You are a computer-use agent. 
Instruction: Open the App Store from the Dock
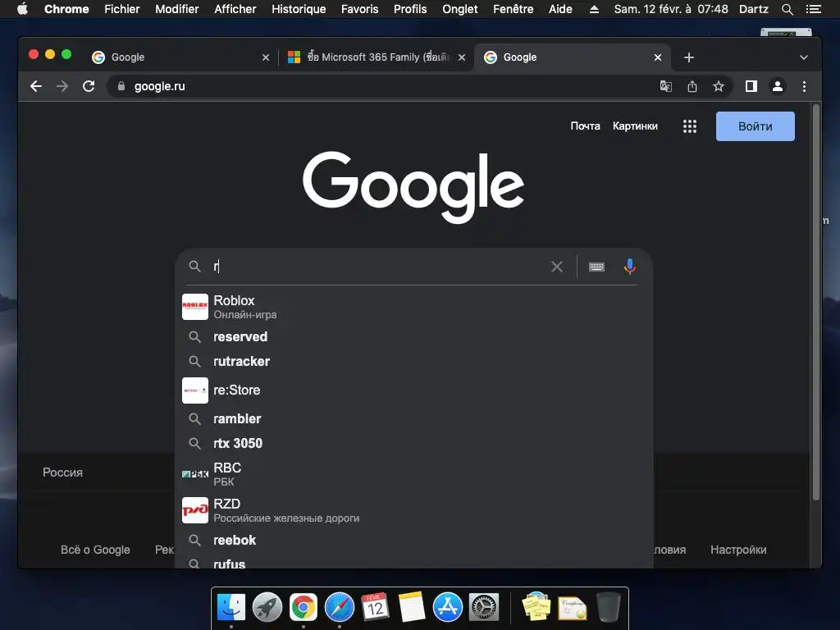click(448, 607)
